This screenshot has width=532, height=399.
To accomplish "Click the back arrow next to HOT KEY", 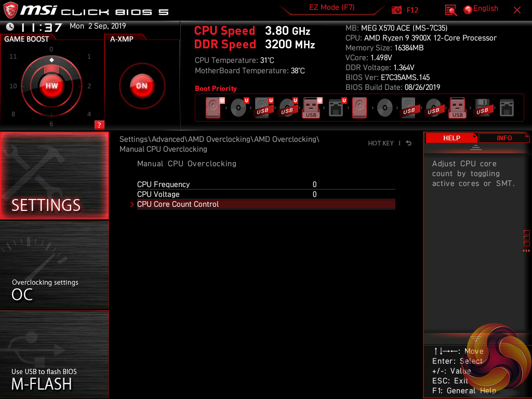I will (409, 143).
